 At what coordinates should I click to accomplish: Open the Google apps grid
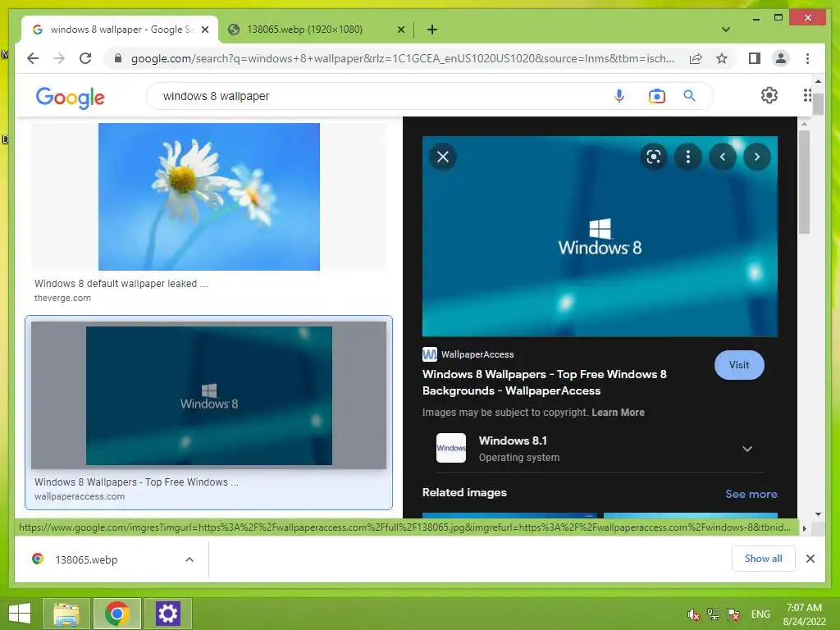(x=807, y=95)
